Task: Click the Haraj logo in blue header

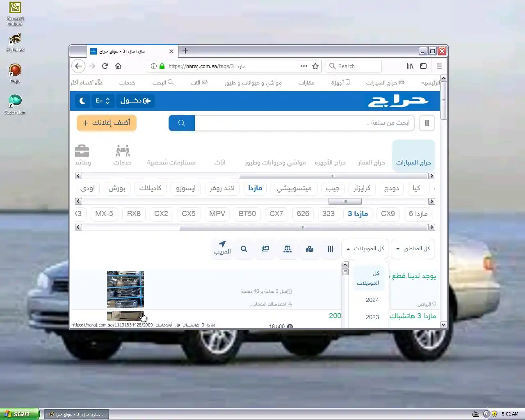Action: [398, 101]
